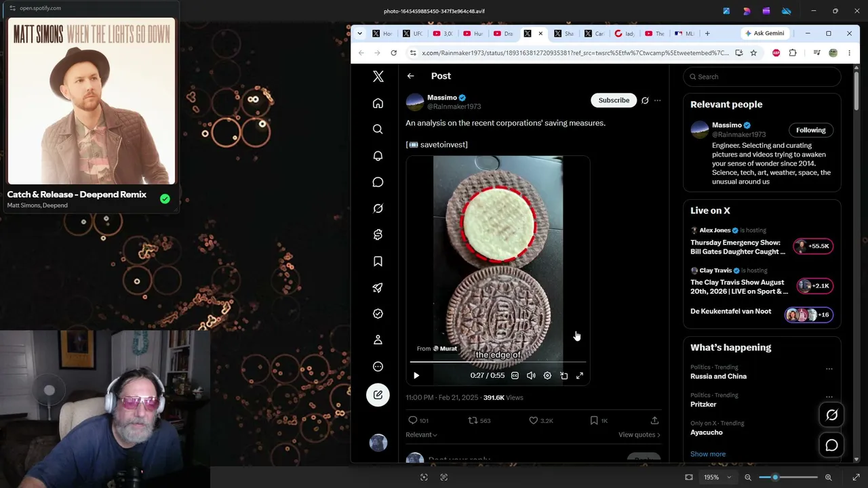This screenshot has height=488, width=868.
Task: Open Profile in X sidebar
Action: (378, 340)
